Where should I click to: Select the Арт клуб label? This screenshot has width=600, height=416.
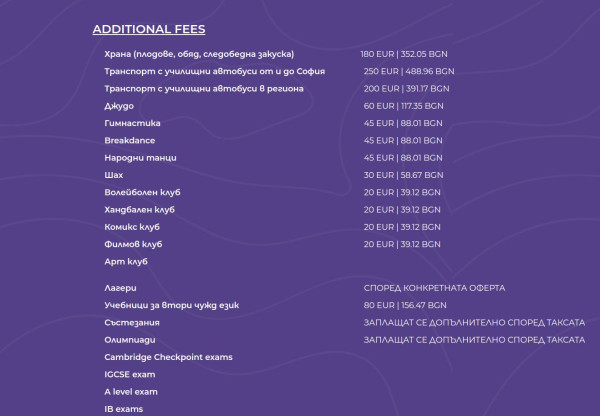point(126,262)
